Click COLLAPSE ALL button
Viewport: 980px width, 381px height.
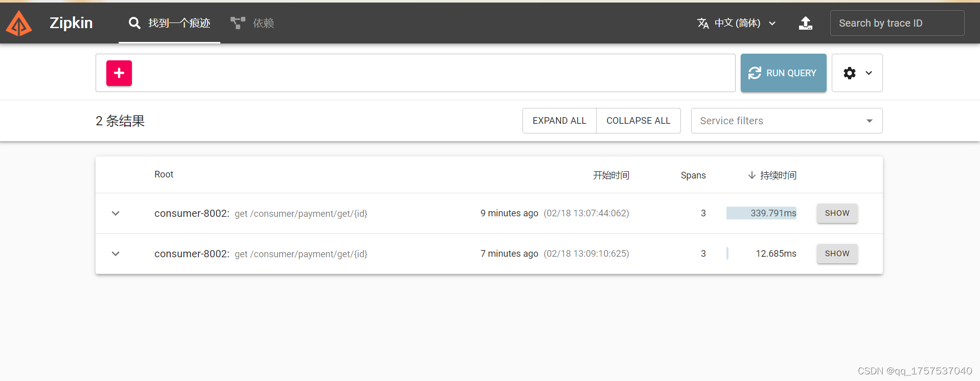coord(639,121)
